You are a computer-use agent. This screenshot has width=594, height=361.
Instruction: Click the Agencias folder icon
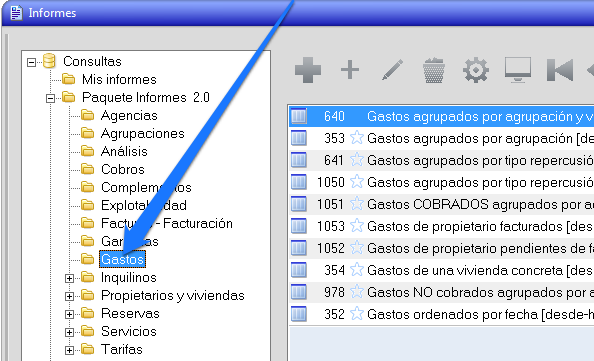point(88,115)
